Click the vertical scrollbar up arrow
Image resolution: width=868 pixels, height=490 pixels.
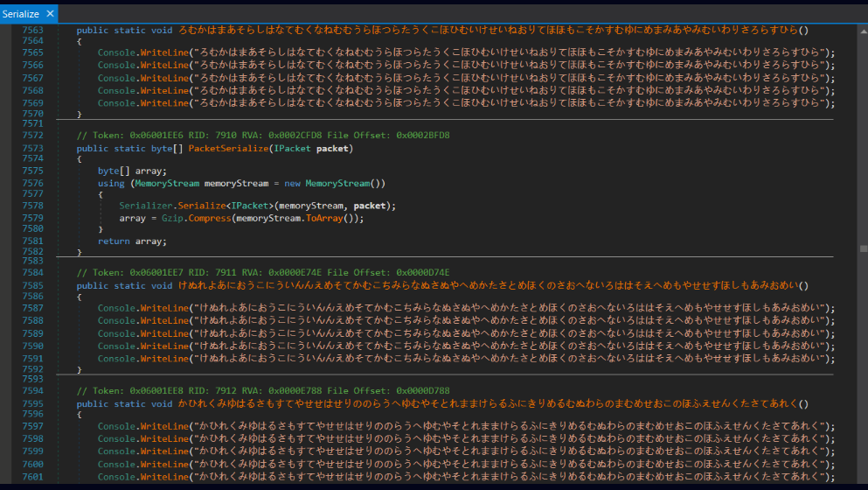863,31
